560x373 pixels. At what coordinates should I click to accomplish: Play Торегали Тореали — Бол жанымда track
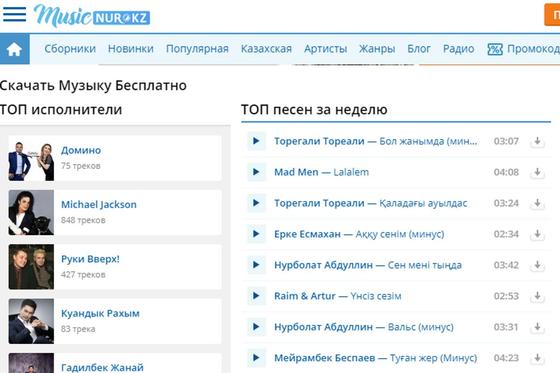click(256, 141)
